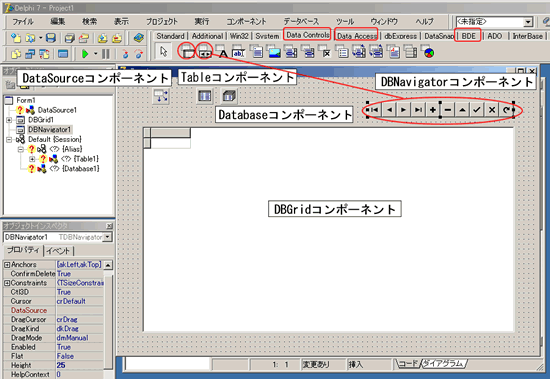Open the コンポーネント menu

coord(246,22)
